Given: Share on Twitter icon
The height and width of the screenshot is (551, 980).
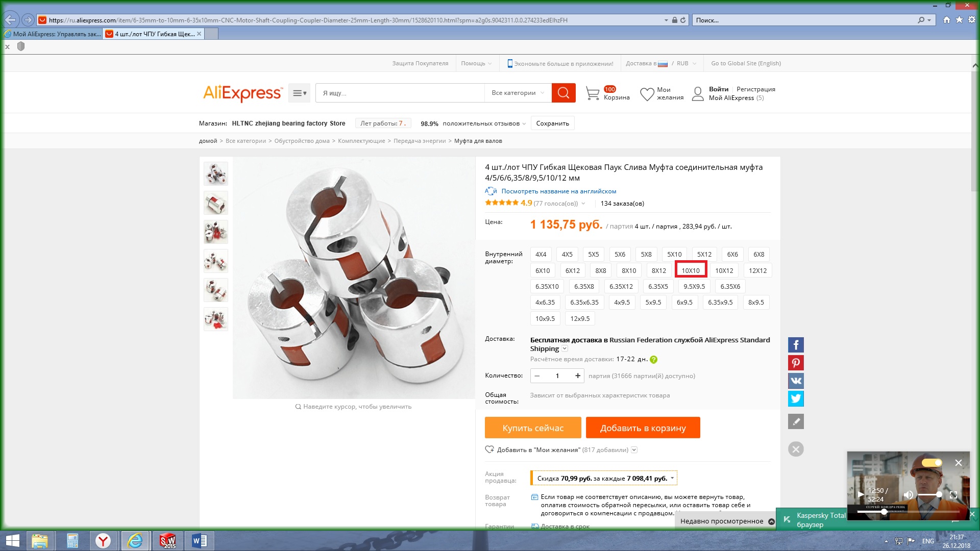Looking at the screenshot, I should pyautogui.click(x=795, y=398).
